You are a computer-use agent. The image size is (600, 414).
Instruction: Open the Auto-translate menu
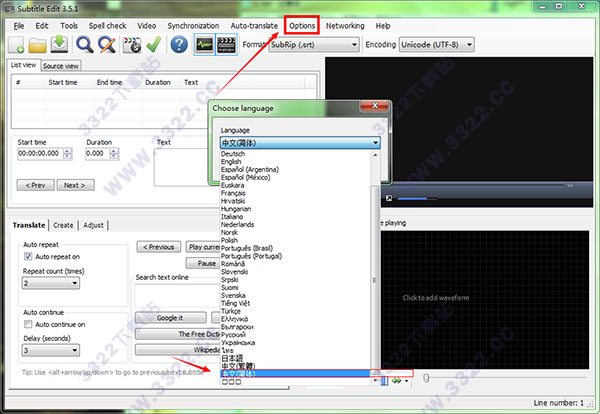coord(254,26)
